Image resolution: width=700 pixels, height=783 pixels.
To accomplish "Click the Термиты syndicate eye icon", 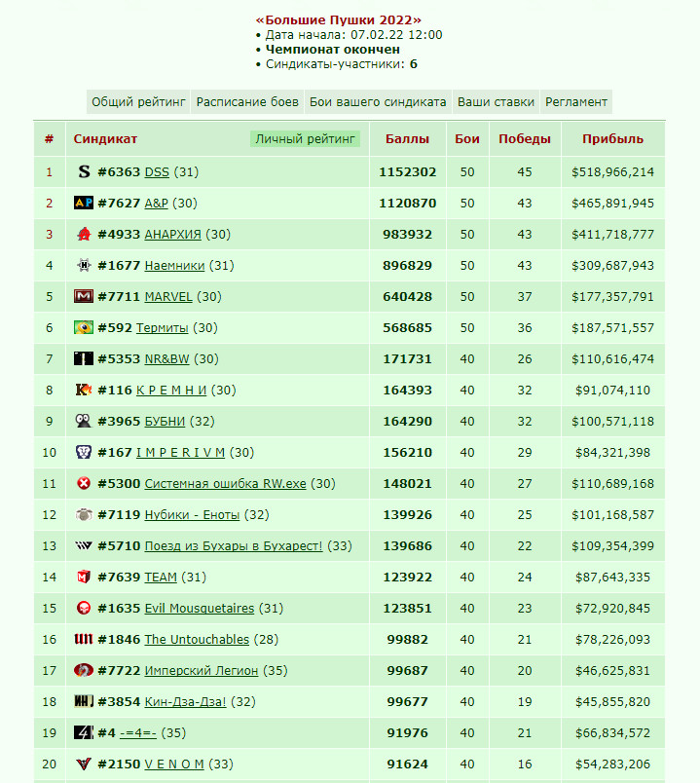I will 84,327.
